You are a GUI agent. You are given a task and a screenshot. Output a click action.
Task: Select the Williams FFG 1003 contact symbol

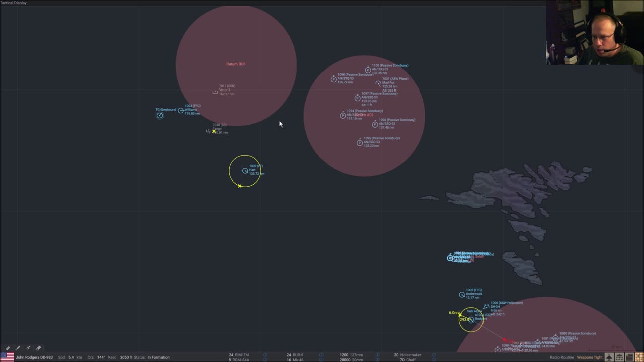[181, 110]
